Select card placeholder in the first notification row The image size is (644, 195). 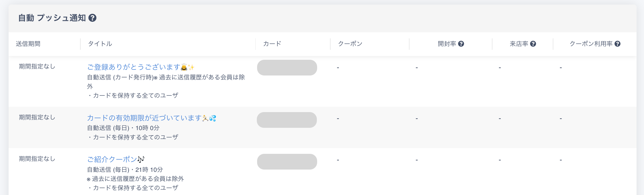287,68
